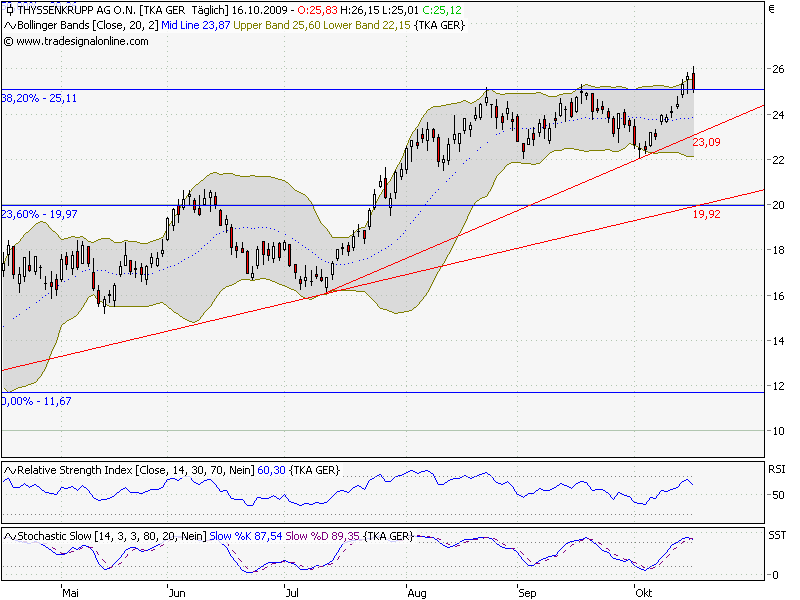
Task: Toggle the Upper Band 25,60 value display
Action: (x=270, y=27)
